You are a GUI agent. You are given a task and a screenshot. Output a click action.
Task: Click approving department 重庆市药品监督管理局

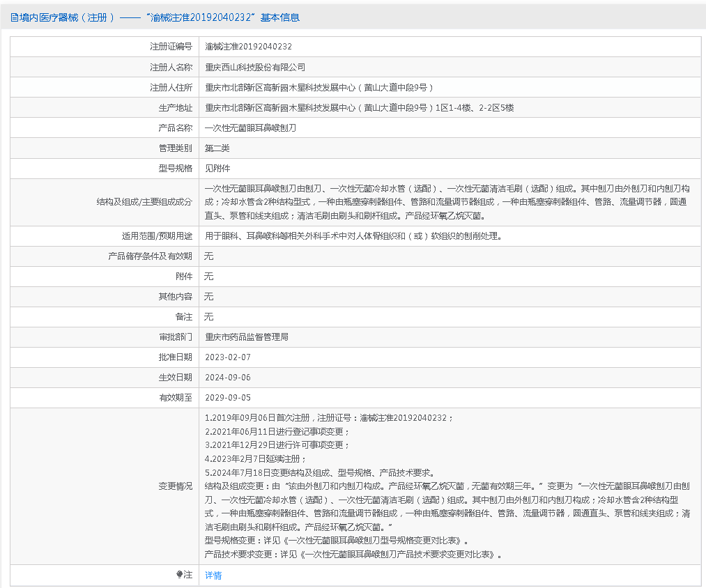coord(247,337)
